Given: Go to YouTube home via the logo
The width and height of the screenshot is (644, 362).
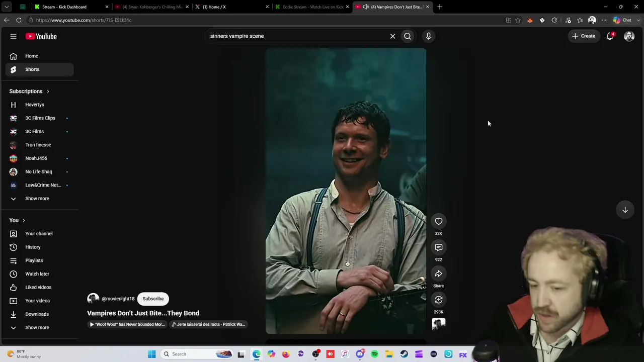Looking at the screenshot, I should tap(41, 36).
